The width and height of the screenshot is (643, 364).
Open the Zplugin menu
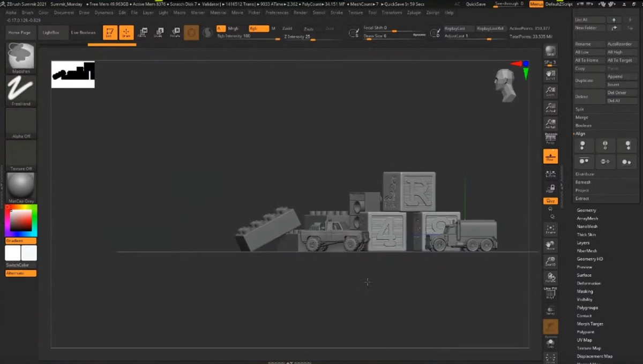pos(414,12)
